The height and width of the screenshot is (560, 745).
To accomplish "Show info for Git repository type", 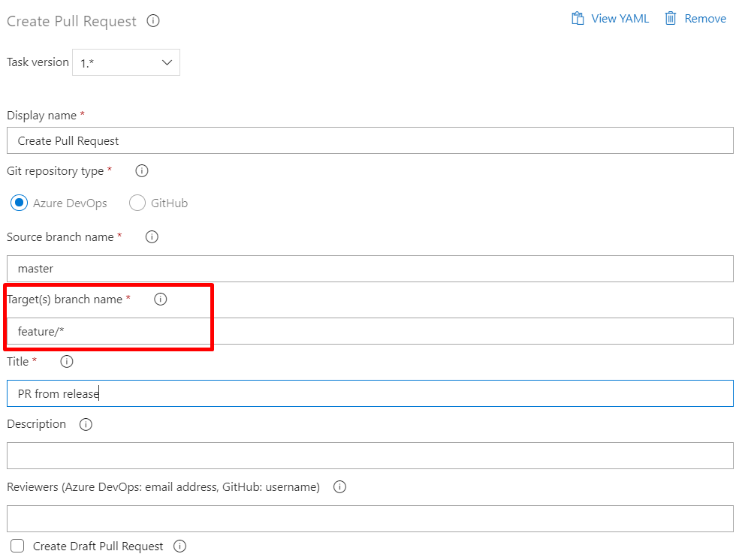I will (142, 171).
